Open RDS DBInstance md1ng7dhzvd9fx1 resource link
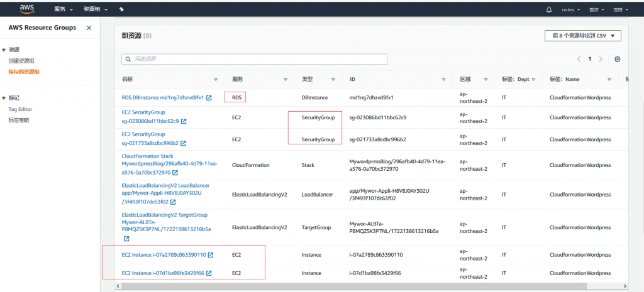This screenshot has width=644, height=292. (163, 97)
